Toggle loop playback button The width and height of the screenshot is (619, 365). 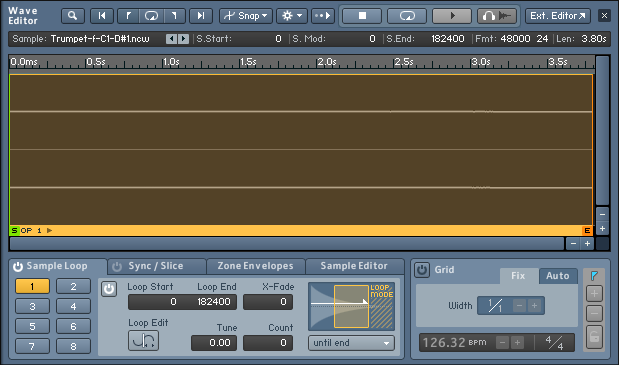(407, 16)
